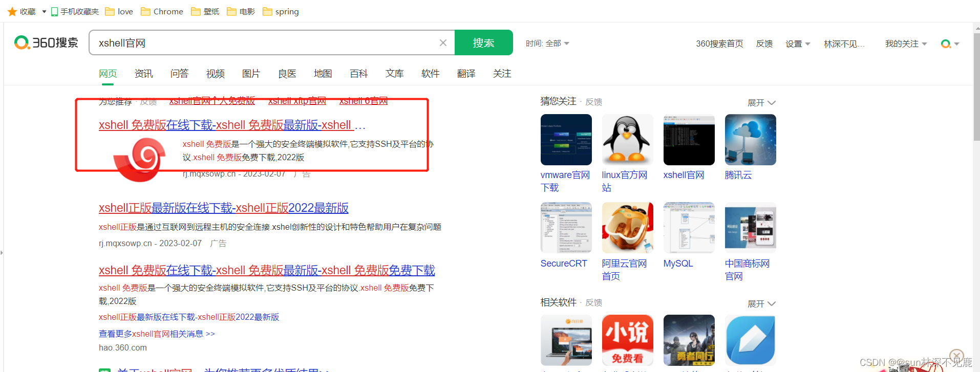Screen dimensions: 980x372
Task: Expand the 设置 dropdown menu
Action: click(x=798, y=44)
